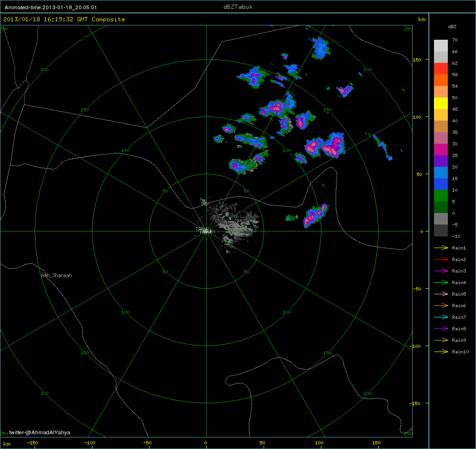Screen dimensions: 476x449
Task: Click the "dBZTabuk" title text
Action: 238,7
